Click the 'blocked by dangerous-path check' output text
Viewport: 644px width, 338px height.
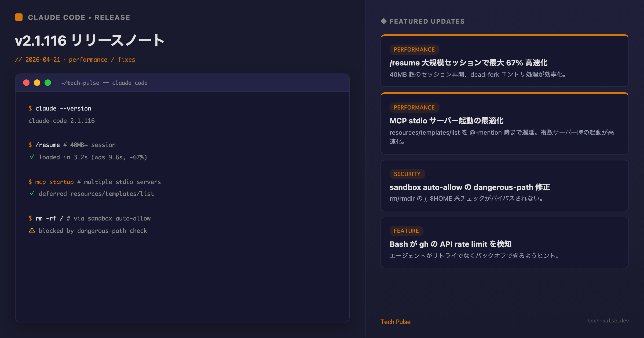click(x=93, y=231)
